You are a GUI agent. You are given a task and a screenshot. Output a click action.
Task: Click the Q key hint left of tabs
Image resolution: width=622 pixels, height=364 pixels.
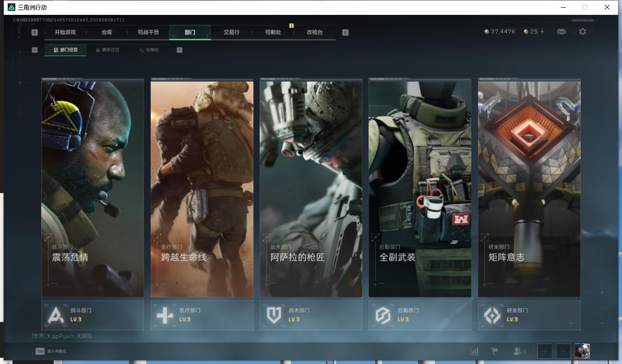(35, 33)
